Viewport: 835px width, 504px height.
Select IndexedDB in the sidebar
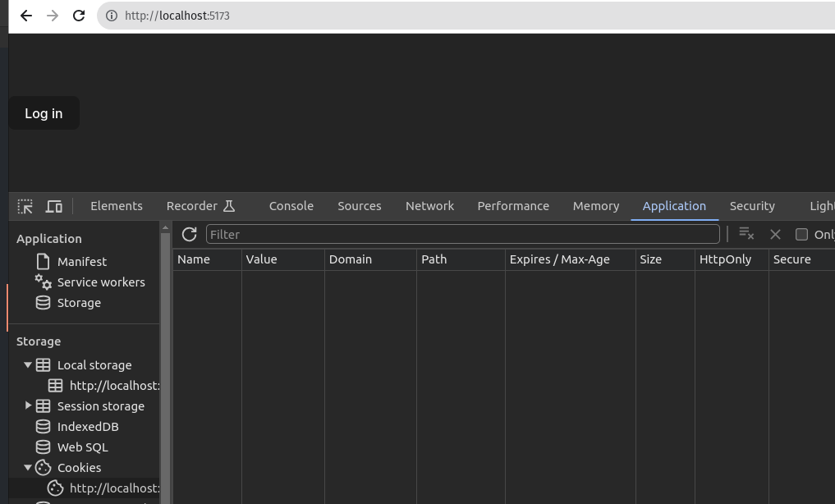88,427
